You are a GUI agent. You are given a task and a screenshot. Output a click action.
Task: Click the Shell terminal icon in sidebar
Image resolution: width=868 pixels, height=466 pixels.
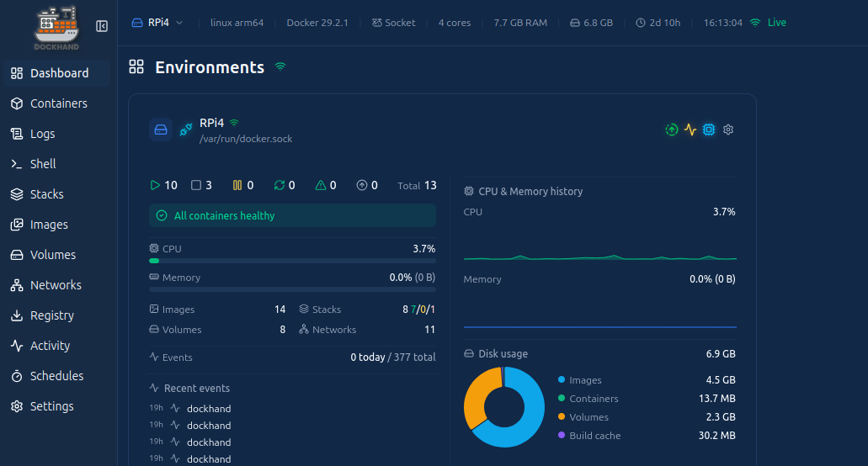point(16,164)
